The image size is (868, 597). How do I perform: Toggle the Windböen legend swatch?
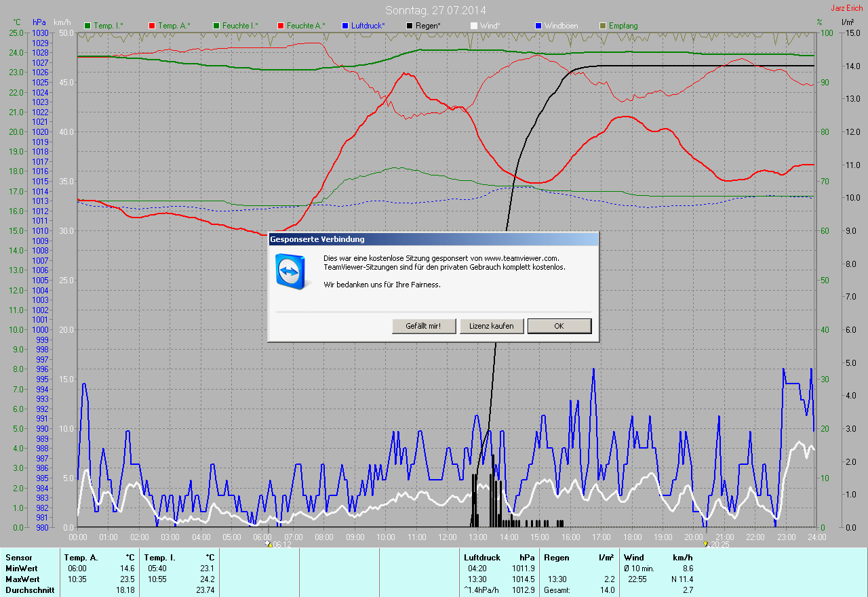pos(538,26)
